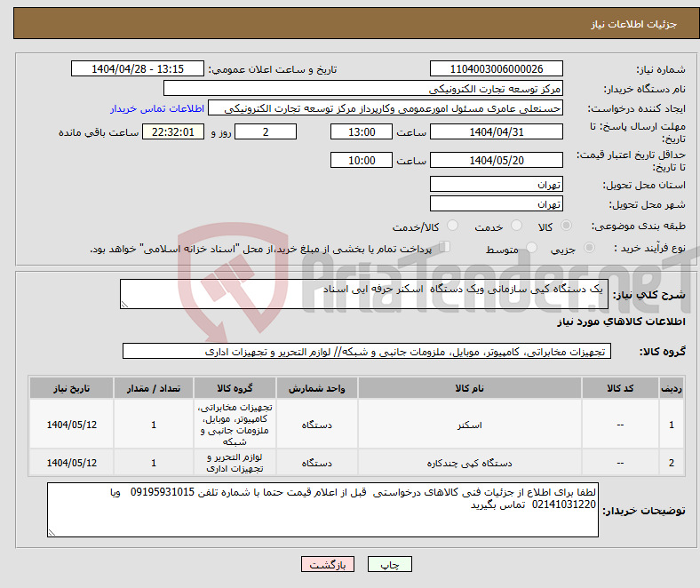The image size is (700, 588).
Task: Click the نام دستگاه خریدار field
Action: [x=363, y=89]
